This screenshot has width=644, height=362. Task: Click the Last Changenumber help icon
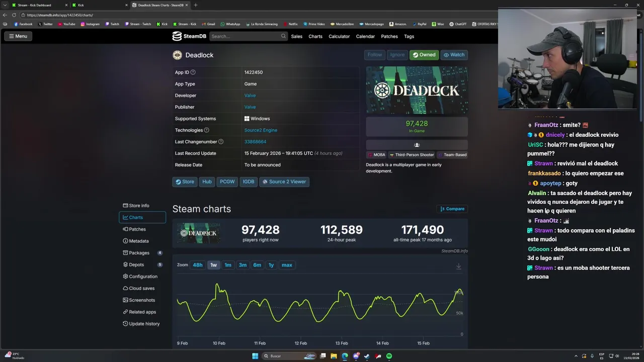pos(221,142)
